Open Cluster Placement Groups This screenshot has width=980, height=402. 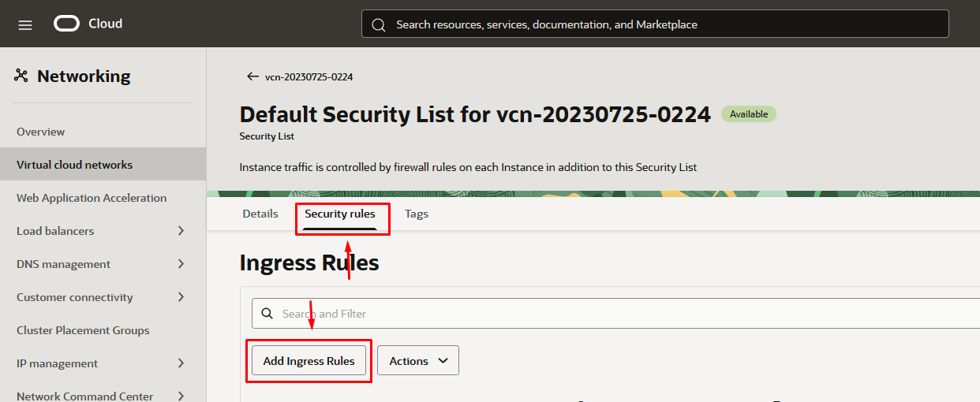tap(83, 330)
